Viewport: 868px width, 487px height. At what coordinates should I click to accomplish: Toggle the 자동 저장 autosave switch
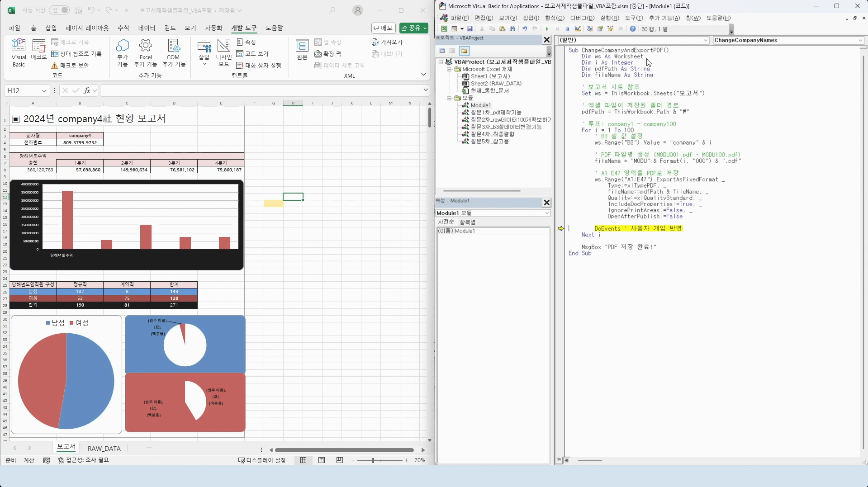[59, 10]
